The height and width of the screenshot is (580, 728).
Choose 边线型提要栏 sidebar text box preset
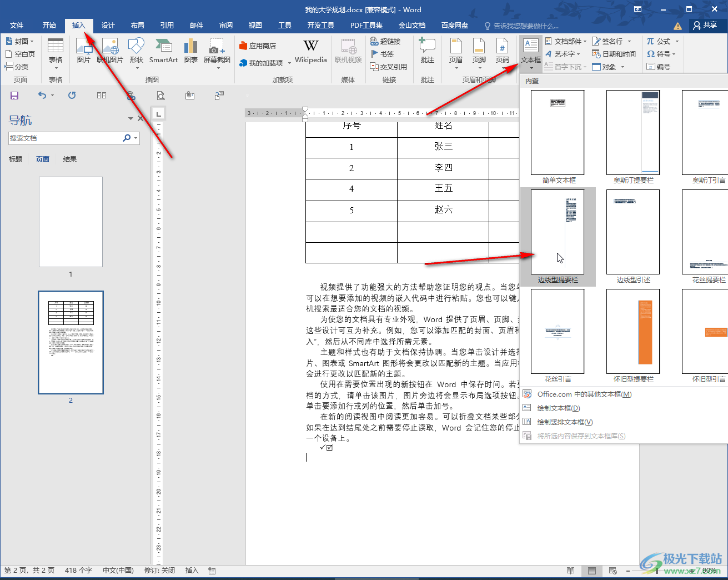(x=558, y=237)
